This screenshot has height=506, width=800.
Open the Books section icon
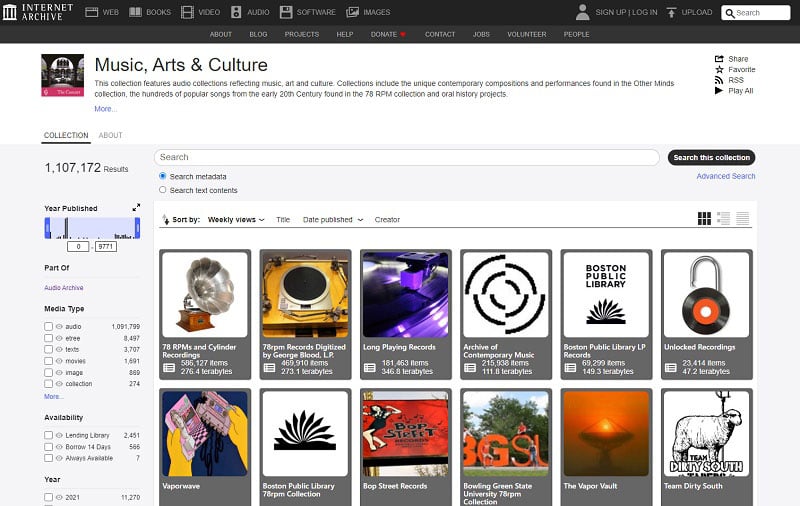point(135,12)
